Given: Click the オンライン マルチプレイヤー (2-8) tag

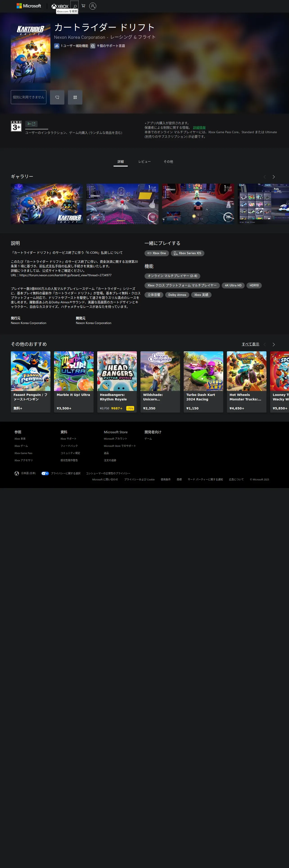Looking at the screenshot, I should click(x=172, y=276).
